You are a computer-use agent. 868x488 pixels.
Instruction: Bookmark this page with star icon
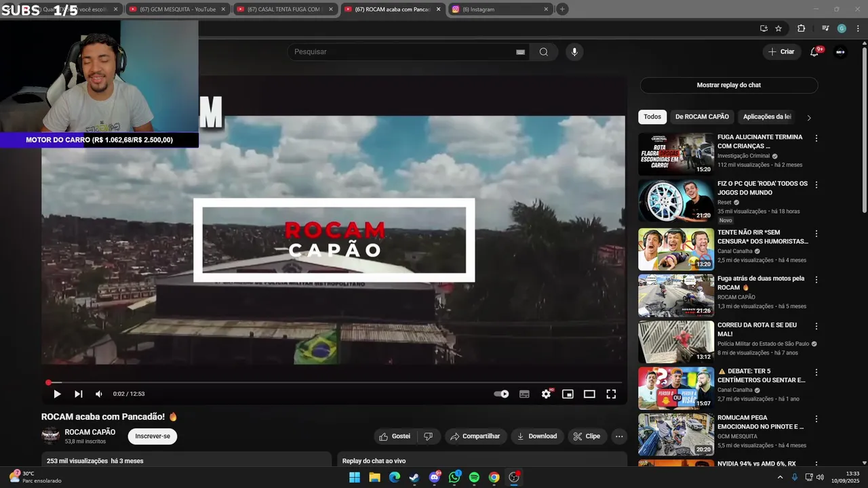(x=778, y=28)
